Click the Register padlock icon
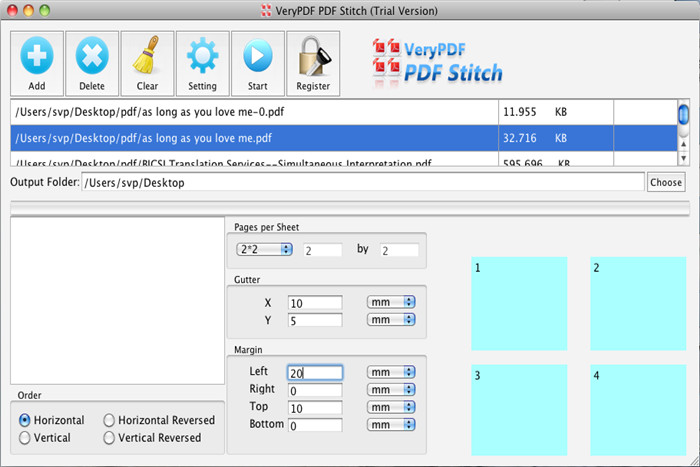Viewport: 700px width, 467px height. tap(313, 56)
